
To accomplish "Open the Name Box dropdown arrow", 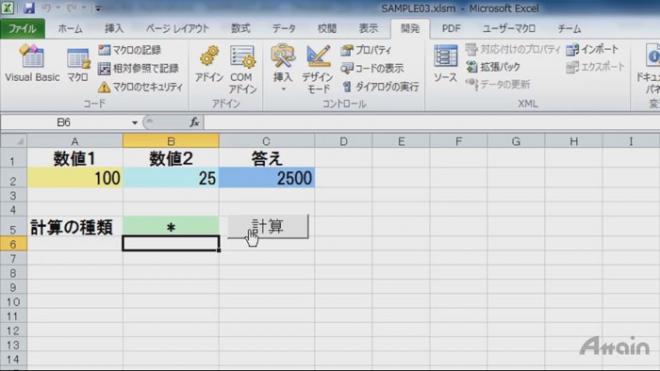I will (134, 123).
